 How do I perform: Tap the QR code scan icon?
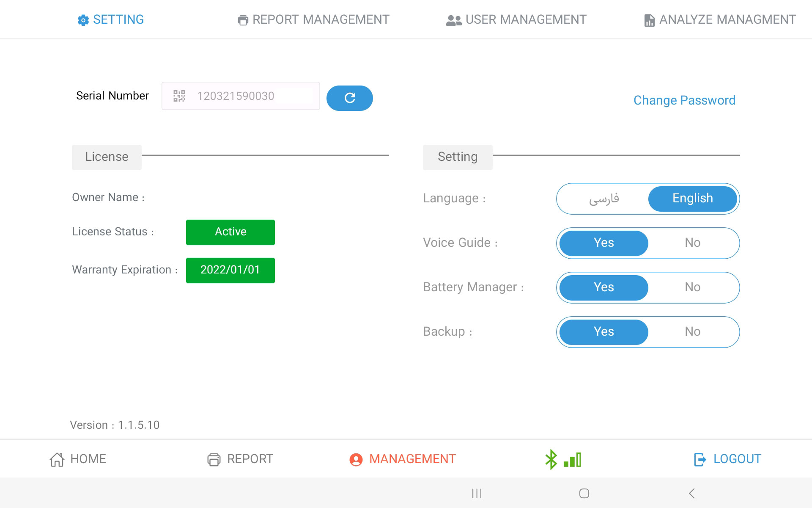(179, 96)
